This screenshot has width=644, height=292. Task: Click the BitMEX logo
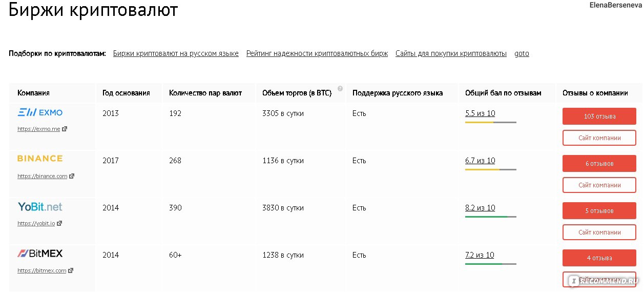[x=40, y=254]
